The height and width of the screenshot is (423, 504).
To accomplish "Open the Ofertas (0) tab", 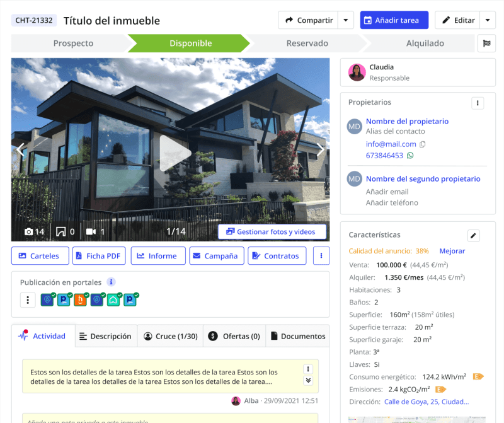I will tap(234, 336).
